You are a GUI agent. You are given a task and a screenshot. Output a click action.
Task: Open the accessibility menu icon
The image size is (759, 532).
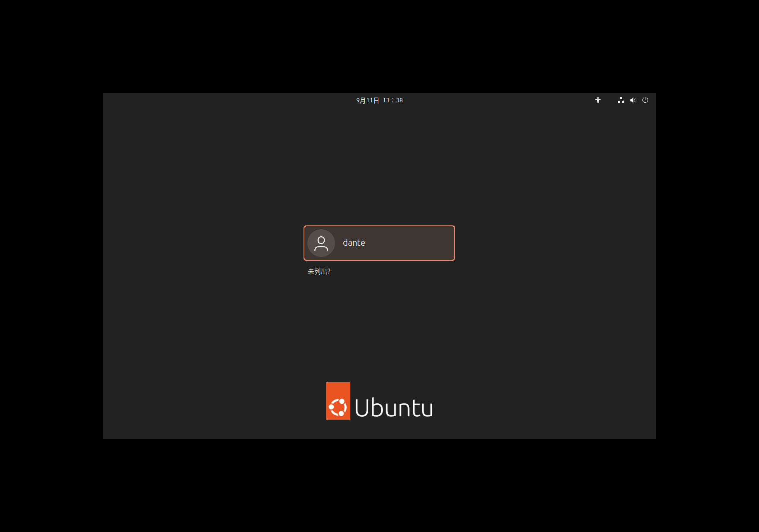(598, 100)
